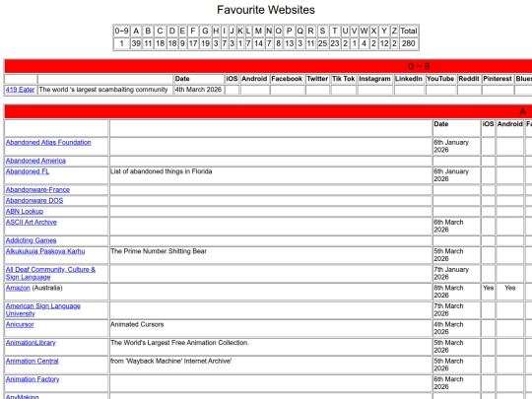Click Date header in 0~9 table

point(198,79)
